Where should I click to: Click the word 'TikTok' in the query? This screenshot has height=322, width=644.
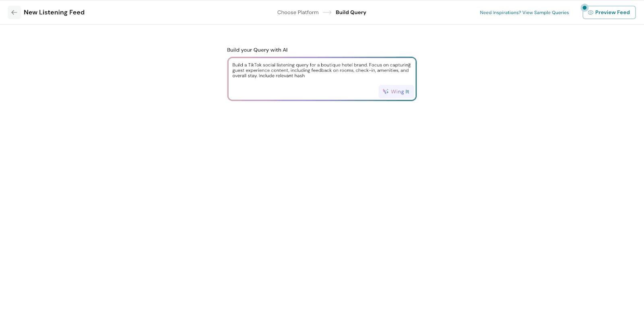[x=255, y=65]
